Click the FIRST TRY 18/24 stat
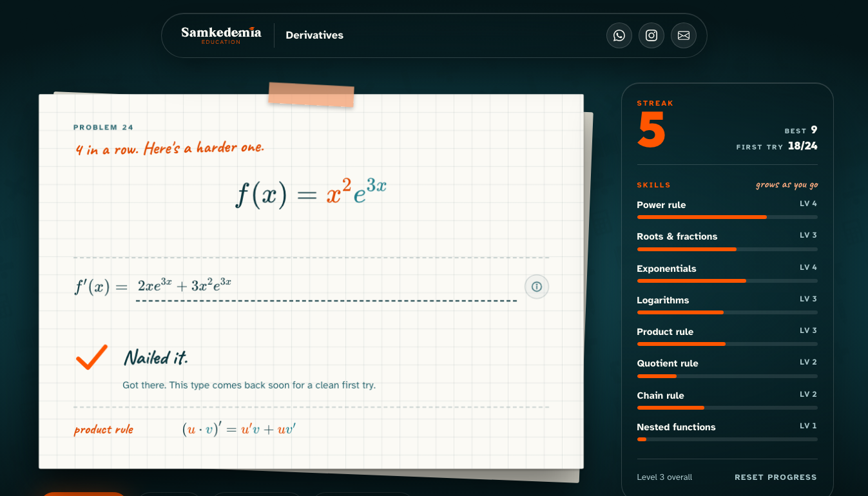Image resolution: width=868 pixels, height=496 pixels. pyautogui.click(x=777, y=146)
